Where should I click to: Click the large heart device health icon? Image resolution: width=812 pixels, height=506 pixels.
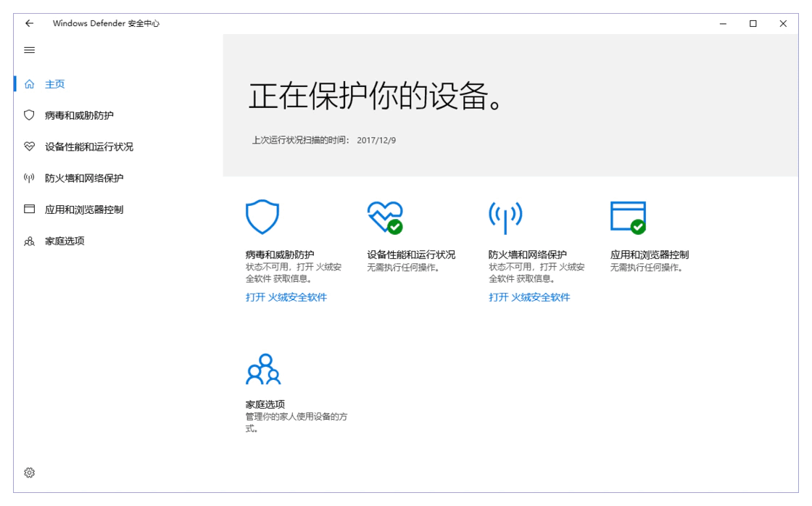(x=385, y=217)
